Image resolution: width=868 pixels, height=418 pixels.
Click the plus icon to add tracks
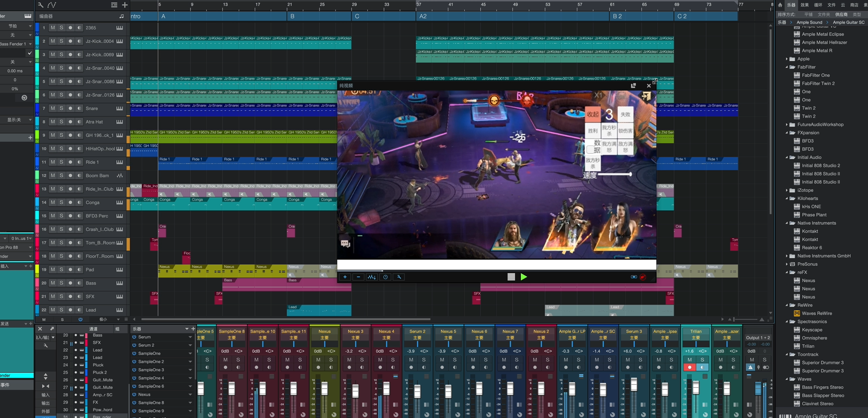tap(125, 5)
